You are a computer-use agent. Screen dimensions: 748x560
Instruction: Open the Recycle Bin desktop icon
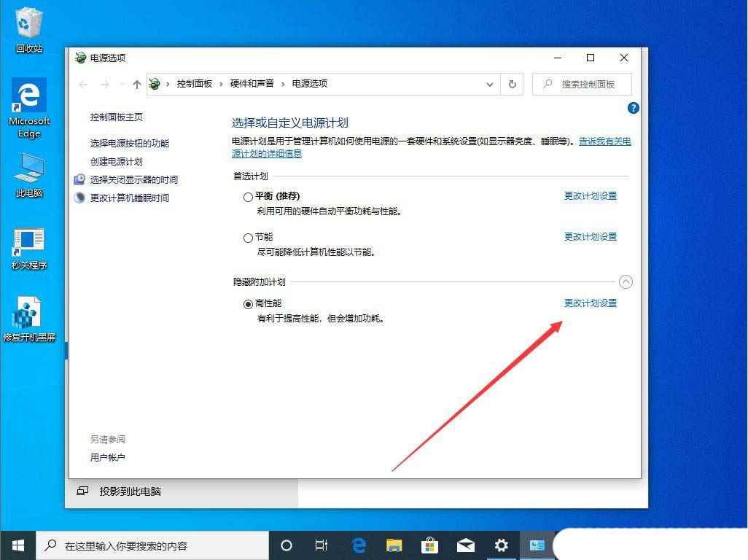pyautogui.click(x=29, y=30)
